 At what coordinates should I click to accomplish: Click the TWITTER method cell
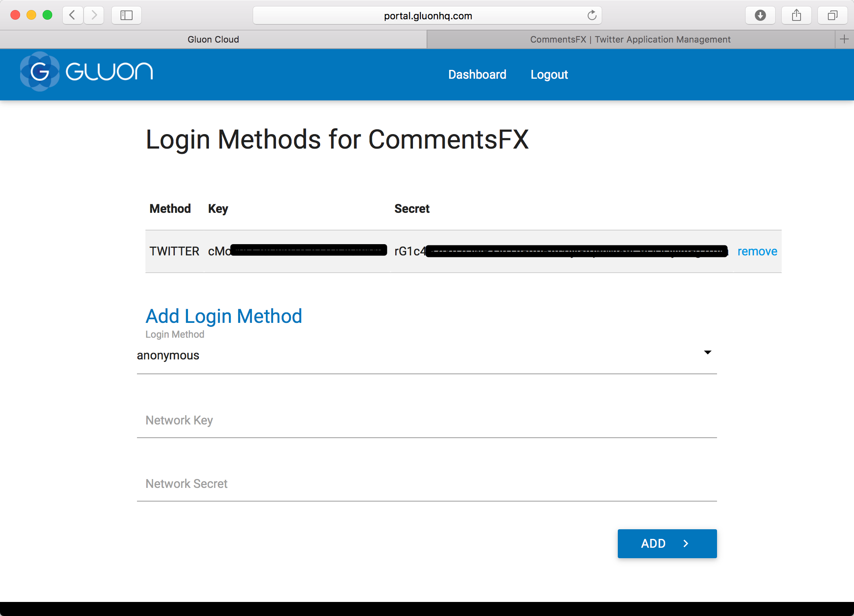pos(174,251)
